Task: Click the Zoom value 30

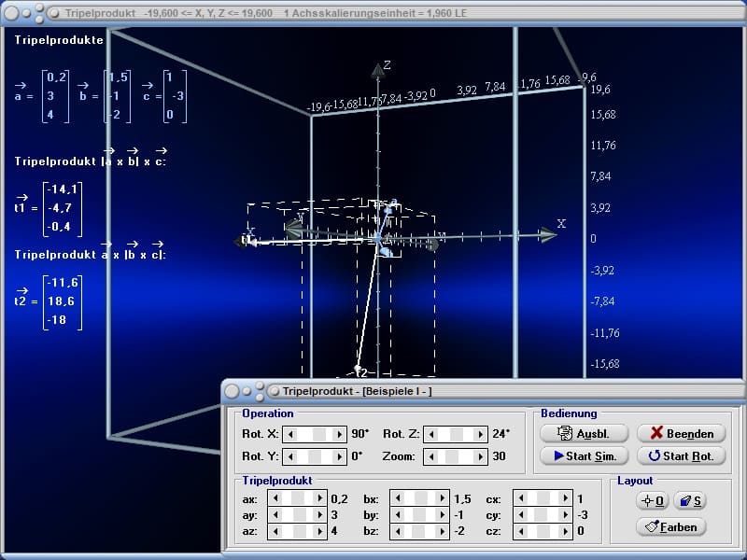Action: (499, 456)
